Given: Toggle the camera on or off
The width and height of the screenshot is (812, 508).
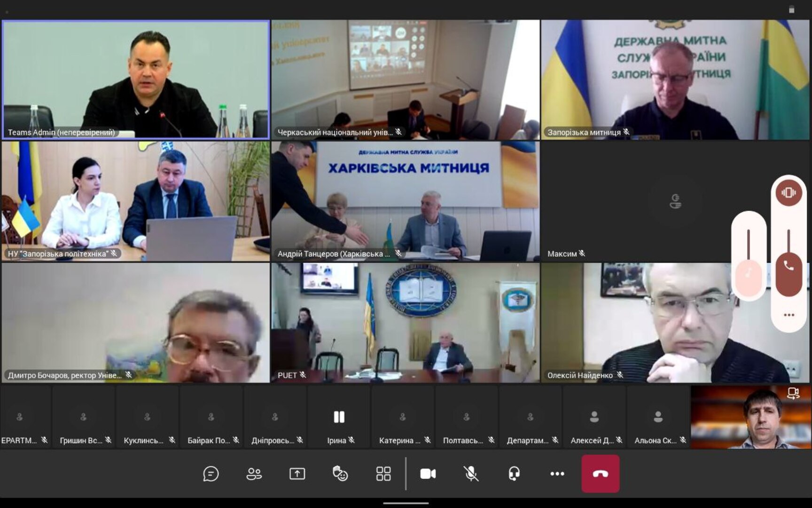Looking at the screenshot, I should coord(428,474).
